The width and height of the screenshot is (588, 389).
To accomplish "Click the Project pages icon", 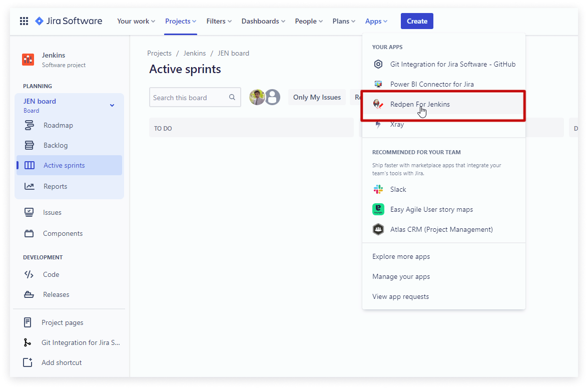I will [28, 322].
